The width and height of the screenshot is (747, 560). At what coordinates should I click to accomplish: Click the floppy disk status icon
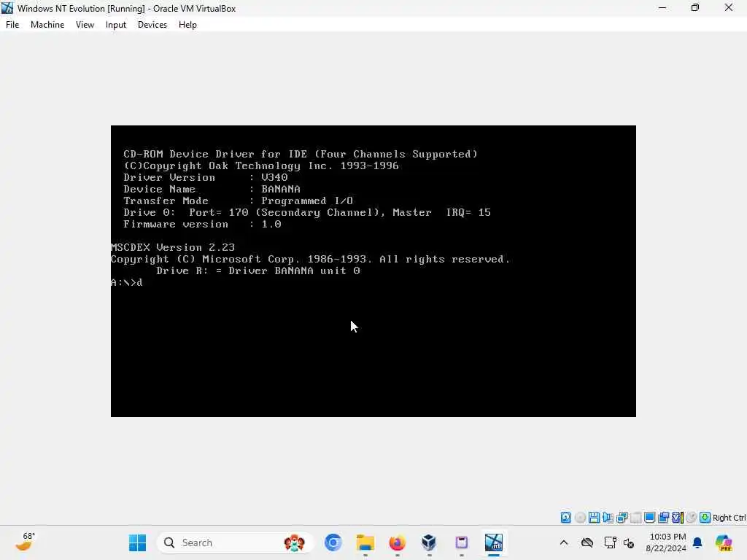pyautogui.click(x=594, y=518)
